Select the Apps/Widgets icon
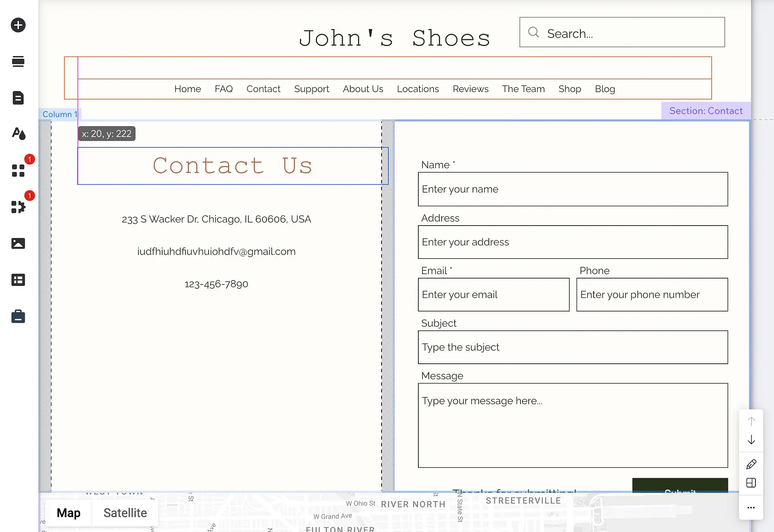774x532 pixels. click(x=18, y=170)
